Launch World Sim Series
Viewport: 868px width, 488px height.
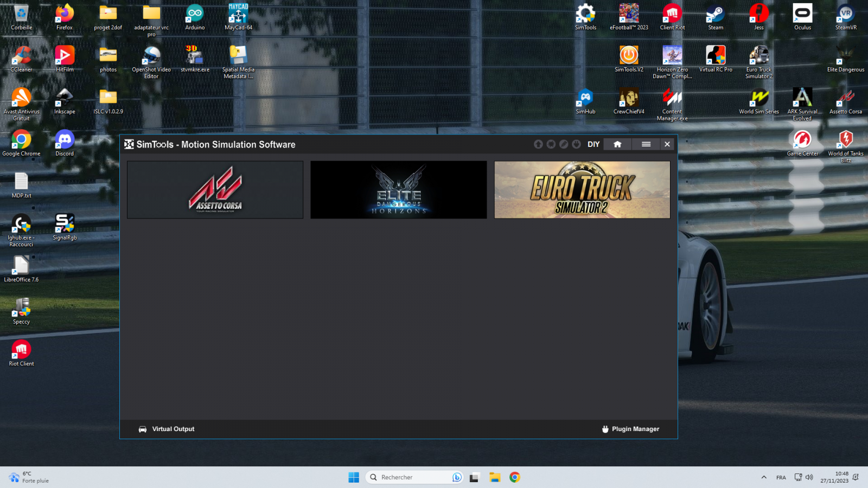click(759, 101)
